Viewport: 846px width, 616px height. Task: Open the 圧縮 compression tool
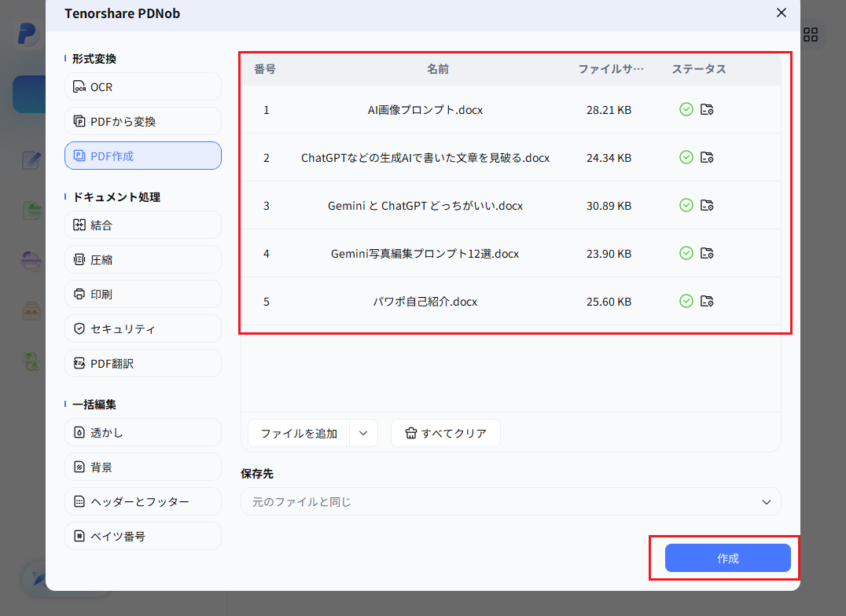142,259
